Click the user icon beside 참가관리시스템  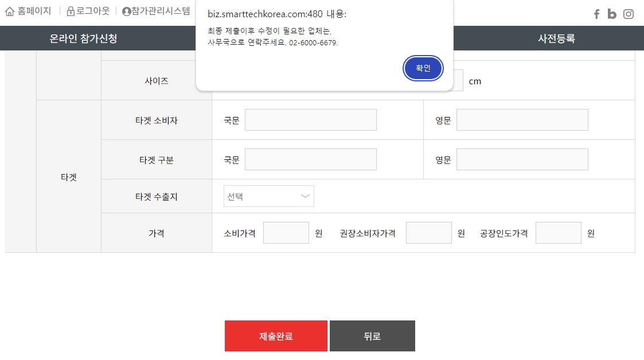(x=127, y=11)
